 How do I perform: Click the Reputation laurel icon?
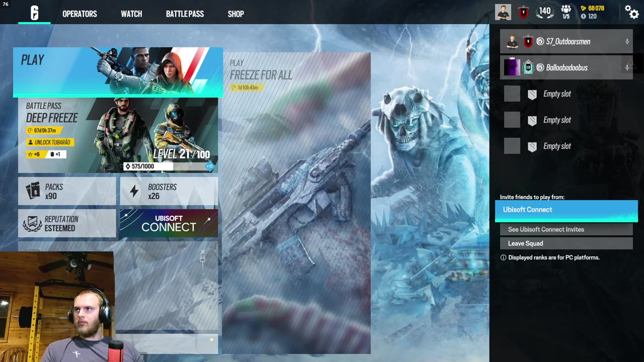pos(33,223)
